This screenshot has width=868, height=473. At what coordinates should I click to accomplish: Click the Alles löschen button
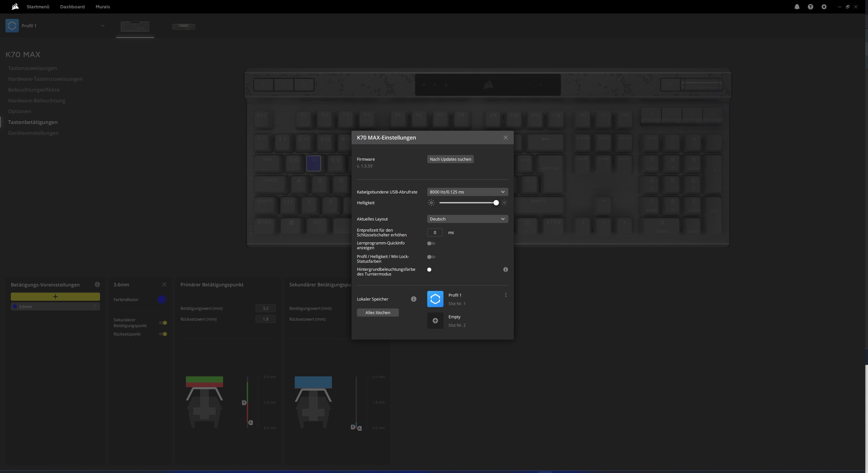coord(378,312)
